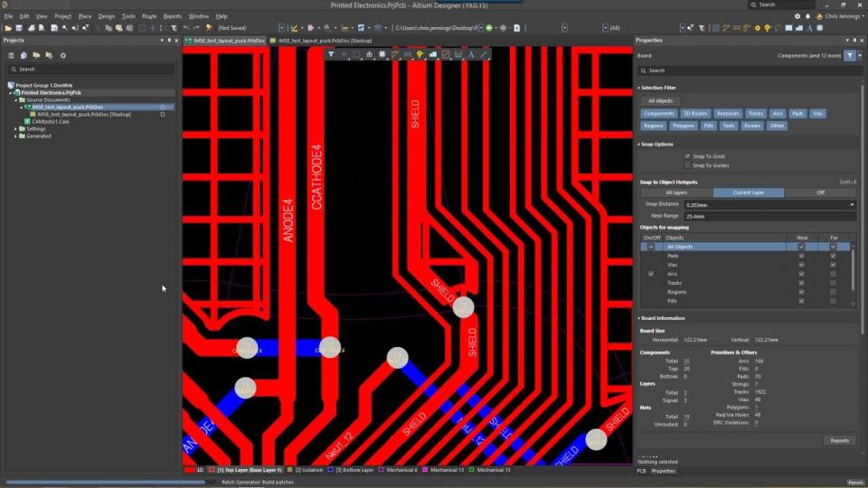Open the Snap Distance dropdown

click(x=852, y=205)
